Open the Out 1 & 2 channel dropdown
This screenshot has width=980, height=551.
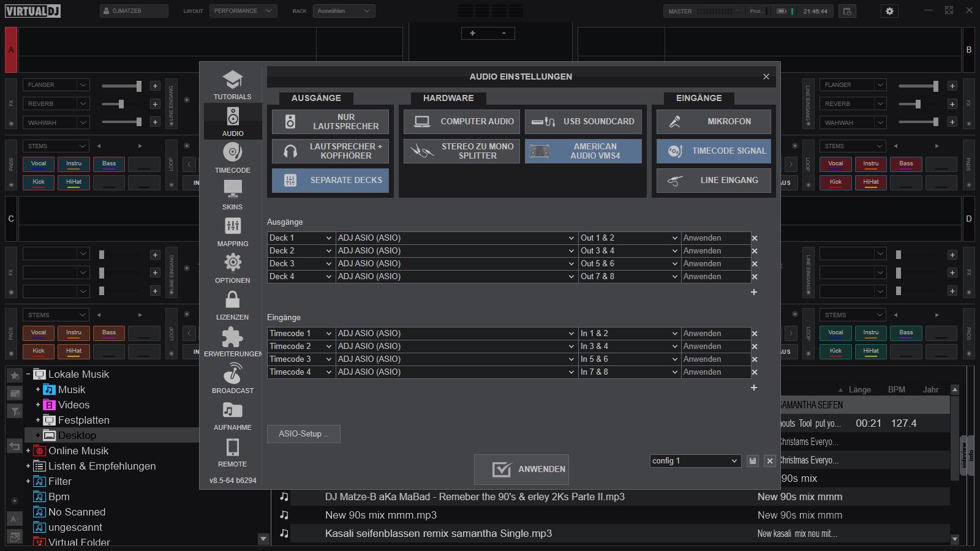coord(629,238)
